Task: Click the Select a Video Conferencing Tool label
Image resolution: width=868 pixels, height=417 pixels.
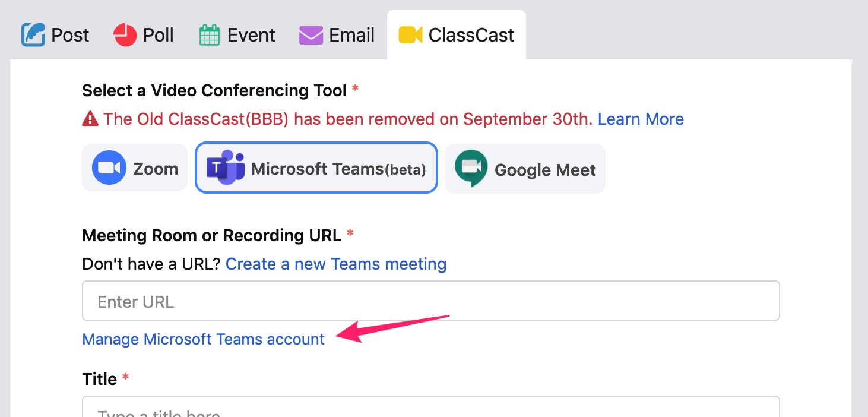Action: 214,90
